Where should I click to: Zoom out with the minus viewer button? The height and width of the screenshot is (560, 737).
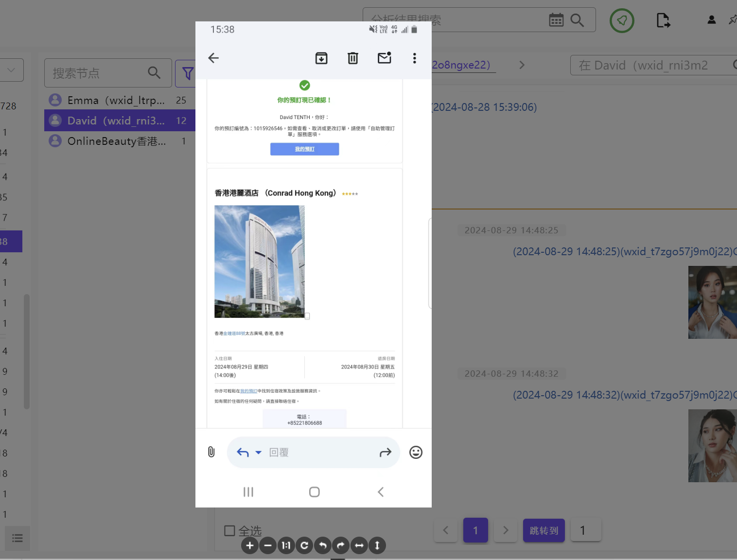pos(268,545)
